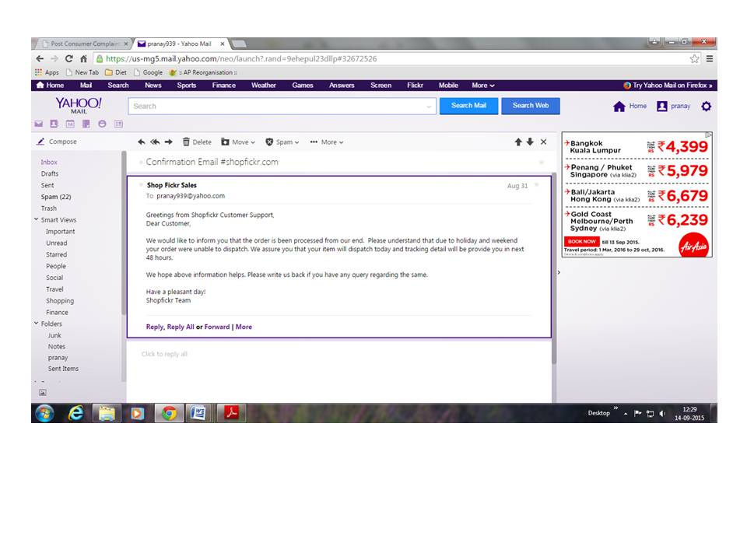The image size is (747, 560).
Task: Collapse the Folders section in sidebar
Action: tap(36, 324)
